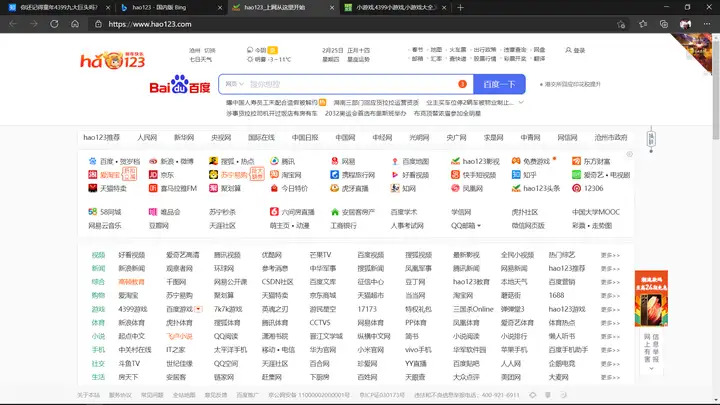Open the browser collections icon

(664, 24)
